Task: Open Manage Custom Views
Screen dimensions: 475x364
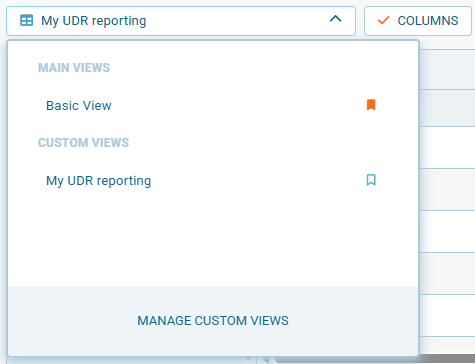Action: pyautogui.click(x=213, y=321)
